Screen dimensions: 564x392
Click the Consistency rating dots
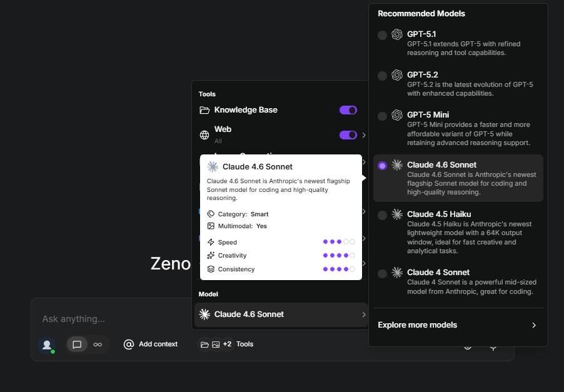[339, 269]
